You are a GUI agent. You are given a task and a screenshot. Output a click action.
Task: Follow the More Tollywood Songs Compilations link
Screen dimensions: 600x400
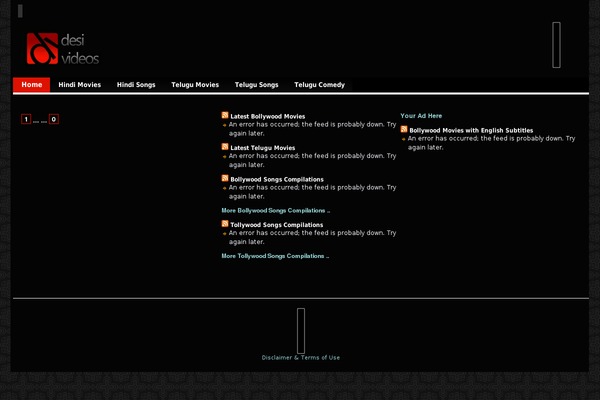click(275, 256)
